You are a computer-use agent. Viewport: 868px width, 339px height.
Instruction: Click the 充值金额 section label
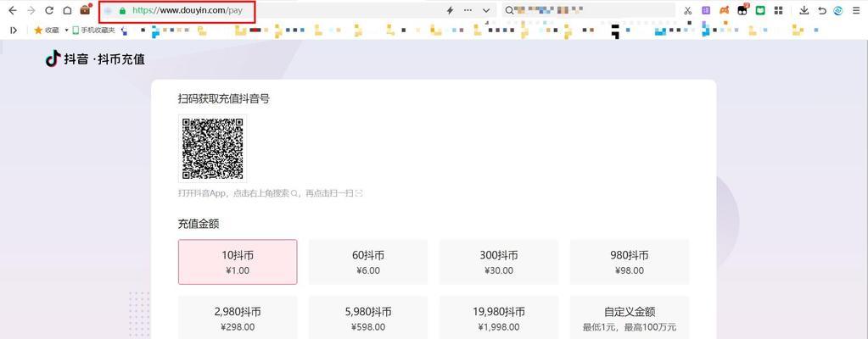[199, 224]
